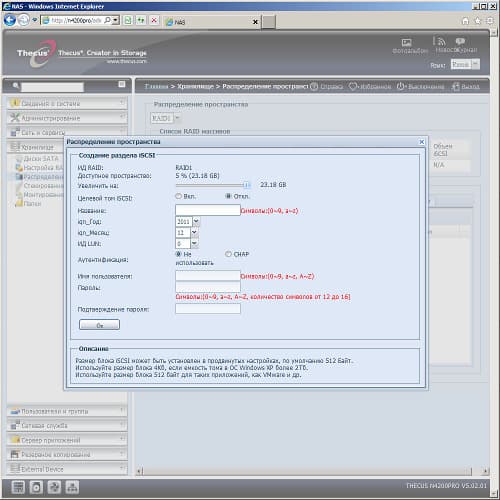Click the Увеличить на size slider handle
The width and height of the screenshot is (500, 500).
pyautogui.click(x=246, y=185)
